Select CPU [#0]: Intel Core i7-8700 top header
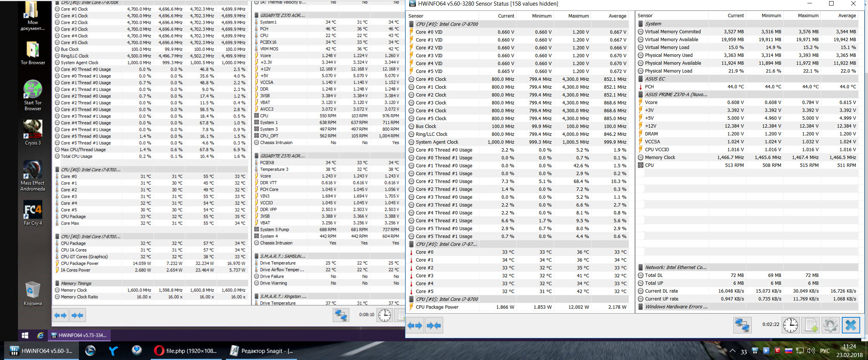This screenshot has width=868, height=360. [x=518, y=24]
